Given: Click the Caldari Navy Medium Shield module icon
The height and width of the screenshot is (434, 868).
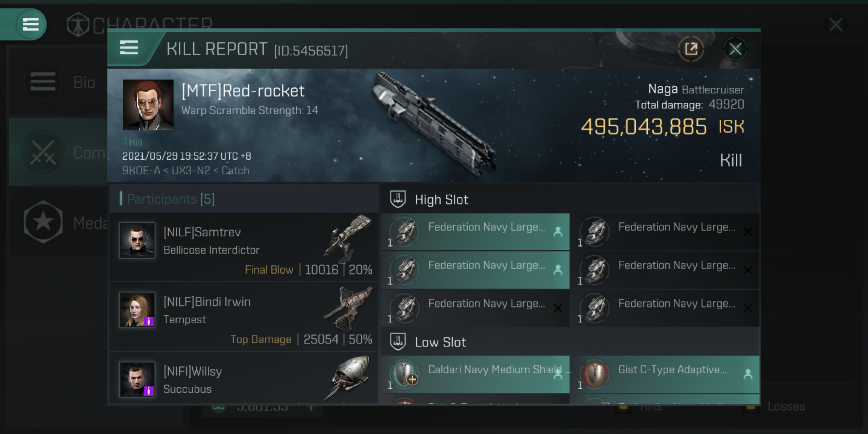Looking at the screenshot, I should point(405,374).
